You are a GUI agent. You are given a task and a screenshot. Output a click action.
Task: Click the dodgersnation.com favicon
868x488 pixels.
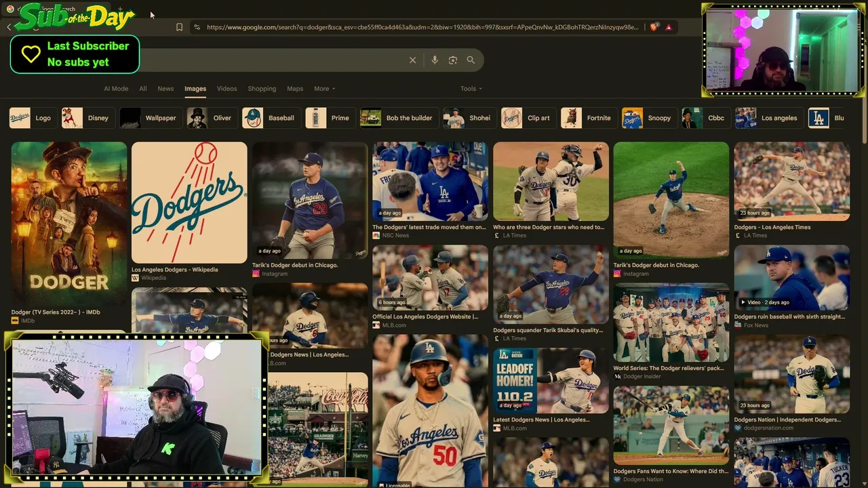[x=738, y=428]
